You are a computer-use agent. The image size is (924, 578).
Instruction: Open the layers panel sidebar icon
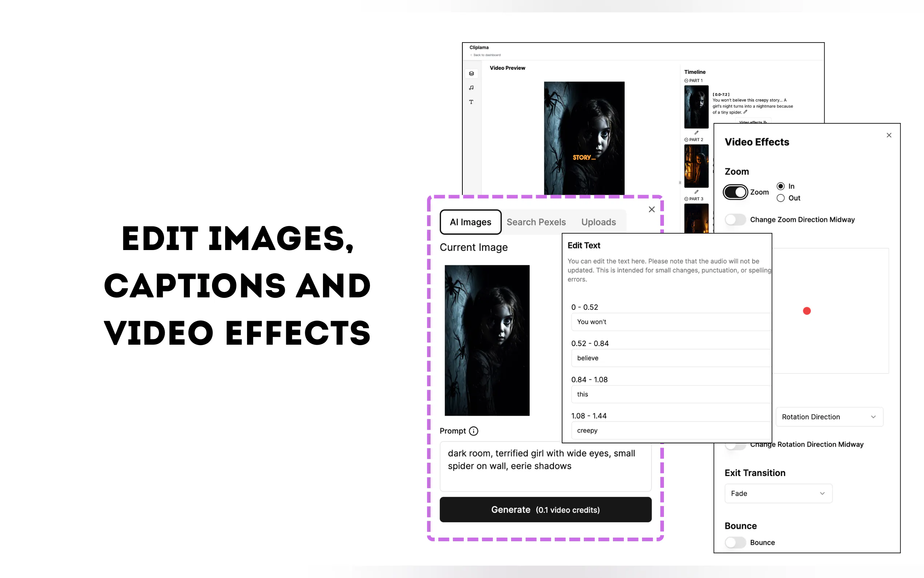[x=471, y=74]
